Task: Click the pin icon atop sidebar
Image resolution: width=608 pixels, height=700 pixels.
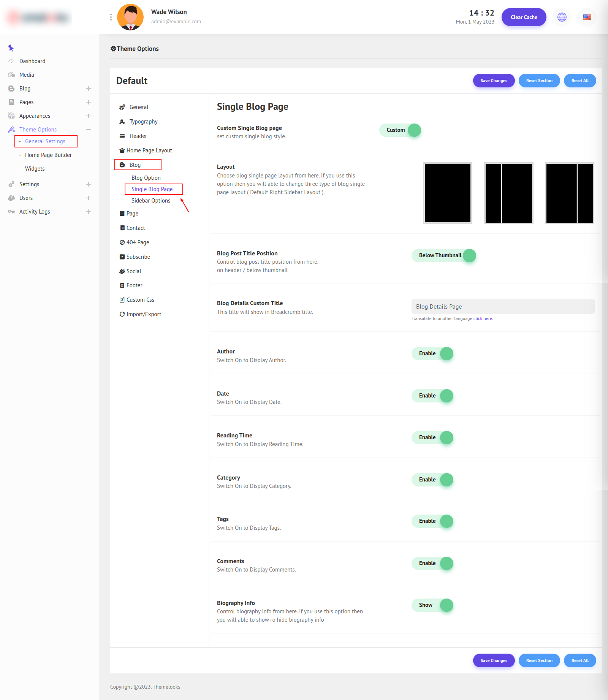Action: (11, 48)
